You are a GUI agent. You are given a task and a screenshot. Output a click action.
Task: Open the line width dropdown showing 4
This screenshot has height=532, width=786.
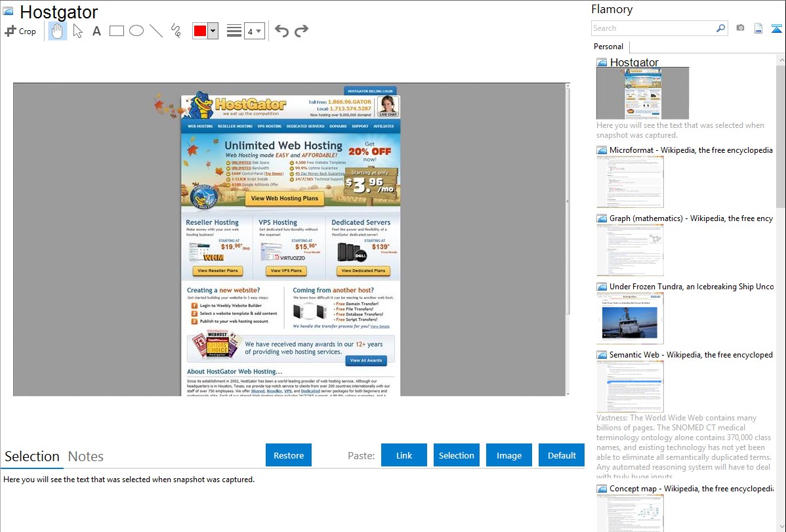[x=255, y=31]
